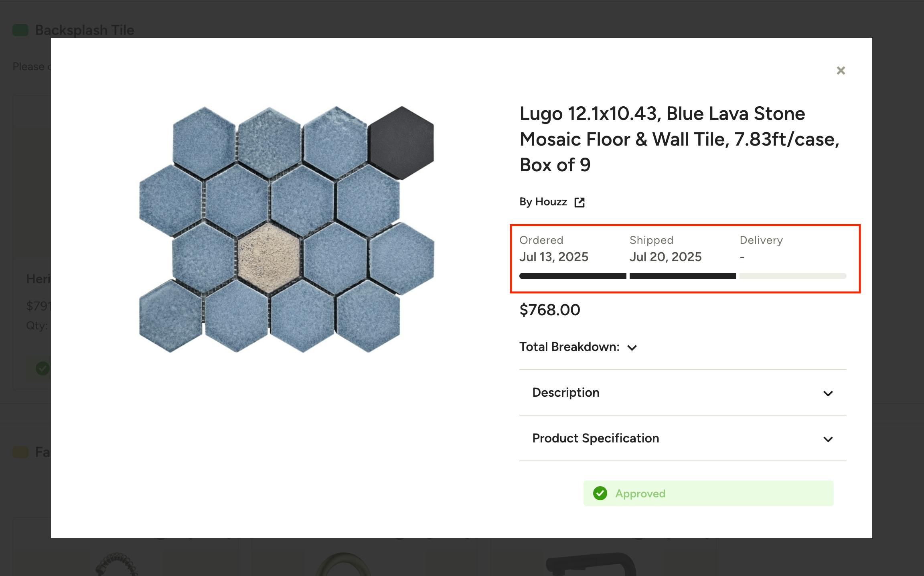Expand the Description section chevron
The image size is (924, 576).
pyautogui.click(x=828, y=393)
